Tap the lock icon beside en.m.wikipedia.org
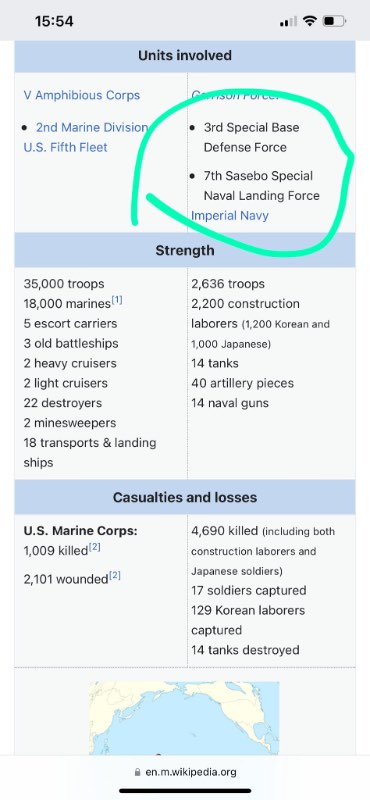 [x=137, y=772]
